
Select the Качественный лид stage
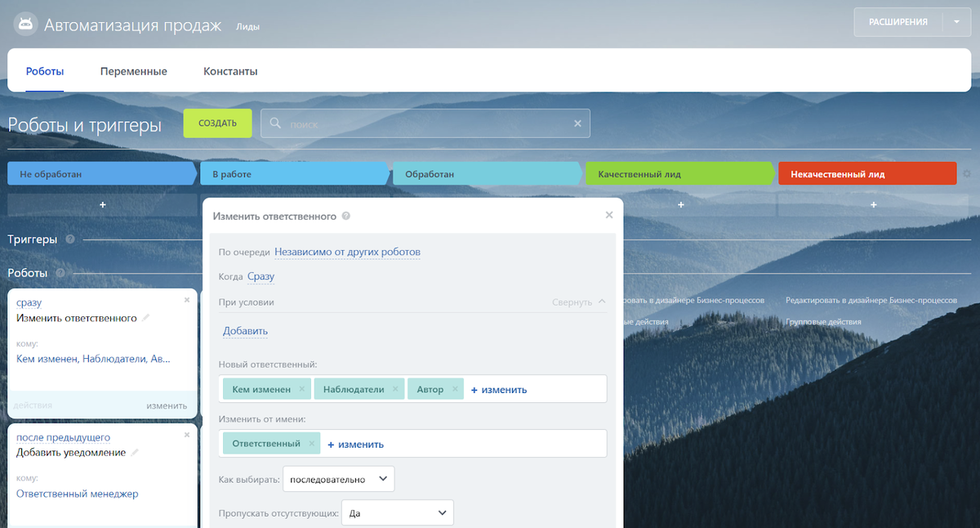pyautogui.click(x=679, y=173)
